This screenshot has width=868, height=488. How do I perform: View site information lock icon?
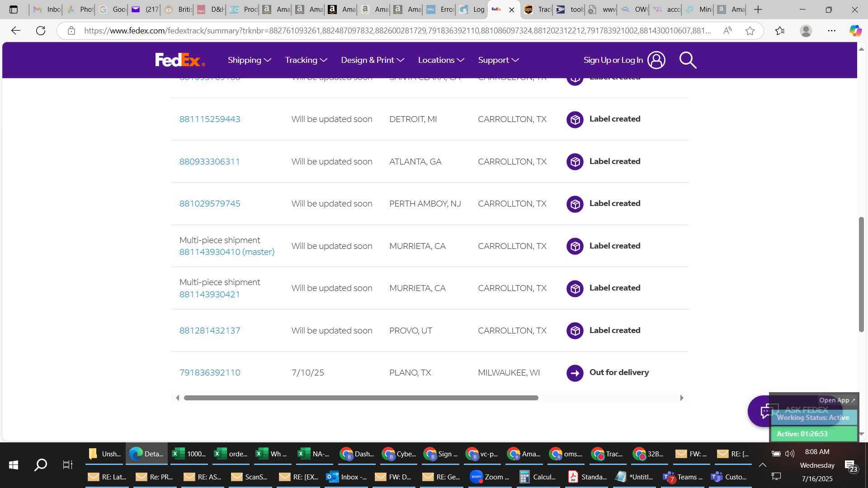(x=71, y=31)
